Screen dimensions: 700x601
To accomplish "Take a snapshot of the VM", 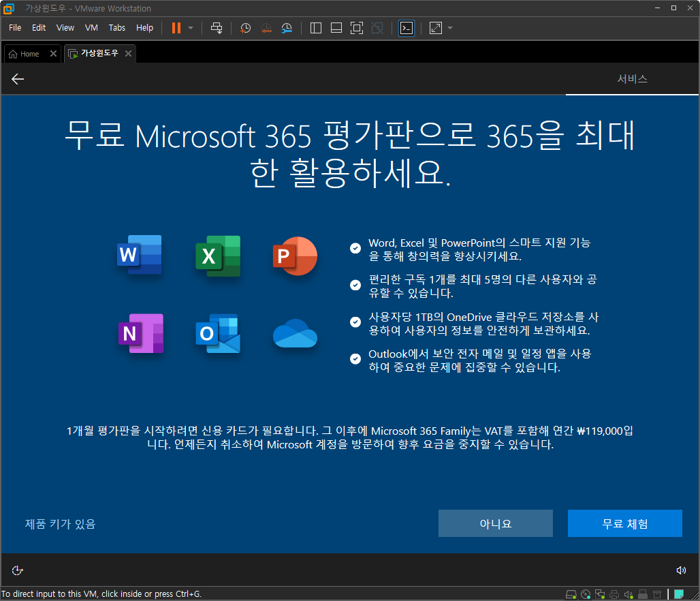I will (x=246, y=28).
